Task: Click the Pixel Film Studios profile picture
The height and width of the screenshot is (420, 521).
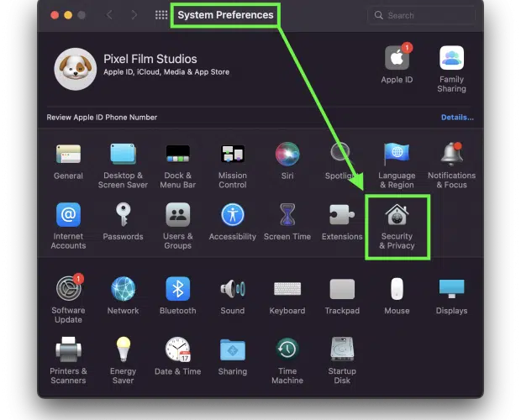Action: click(x=76, y=69)
